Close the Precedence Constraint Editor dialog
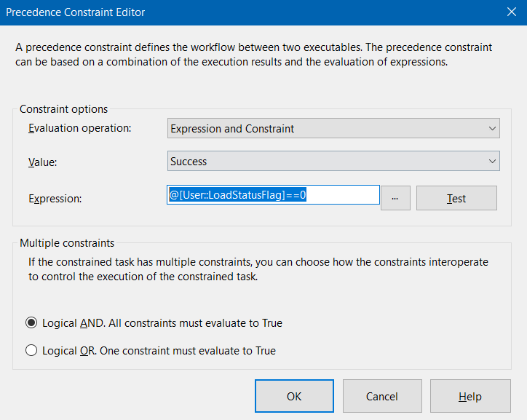Screen dimensions: 527x420 [511, 12]
